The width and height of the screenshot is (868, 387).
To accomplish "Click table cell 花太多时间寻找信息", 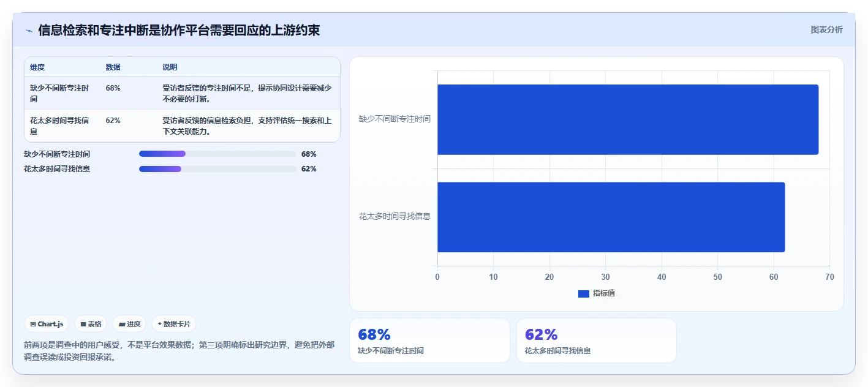I will tap(59, 126).
